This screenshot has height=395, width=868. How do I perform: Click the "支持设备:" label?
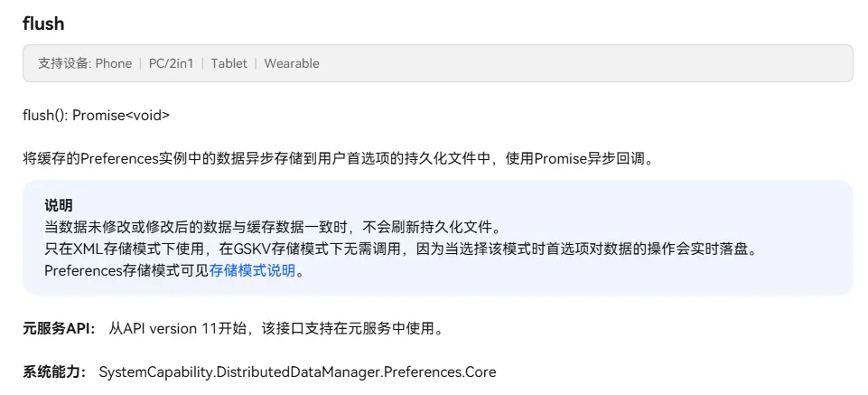[x=64, y=63]
